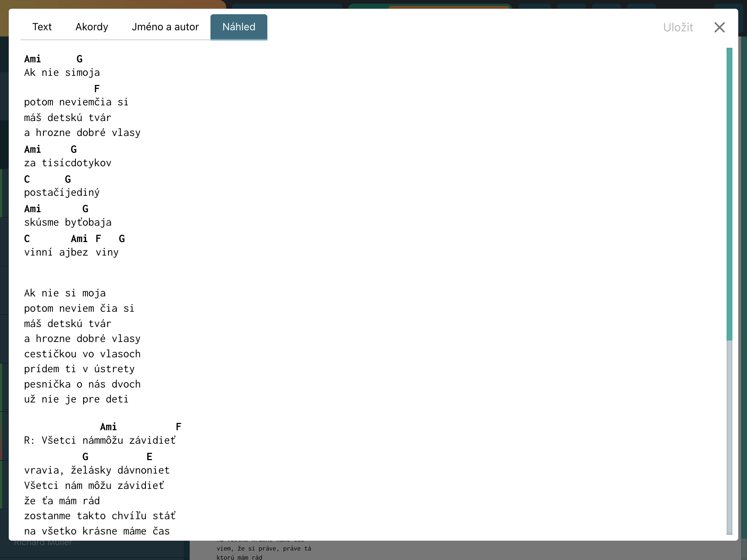This screenshot has width=747, height=560.
Task: Click the lyric line "Ak nie simoja"
Action: 62,73
